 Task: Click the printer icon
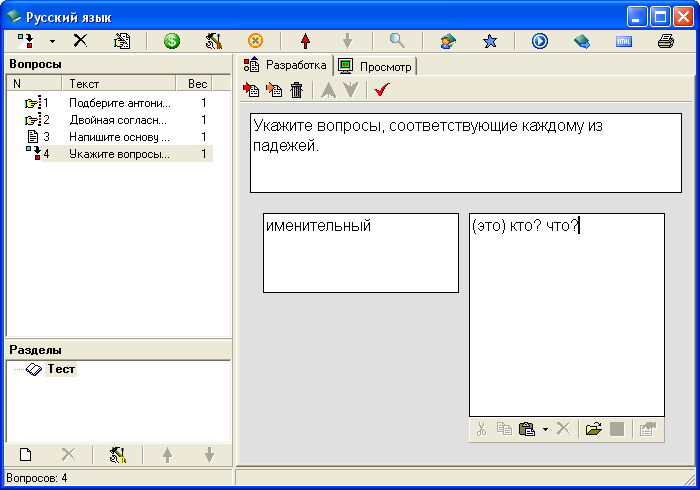pos(666,41)
